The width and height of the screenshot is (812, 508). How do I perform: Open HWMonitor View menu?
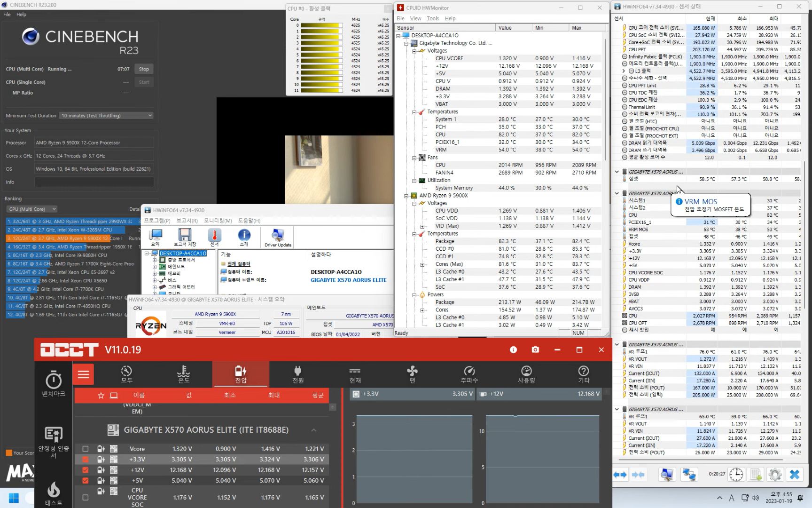415,18
